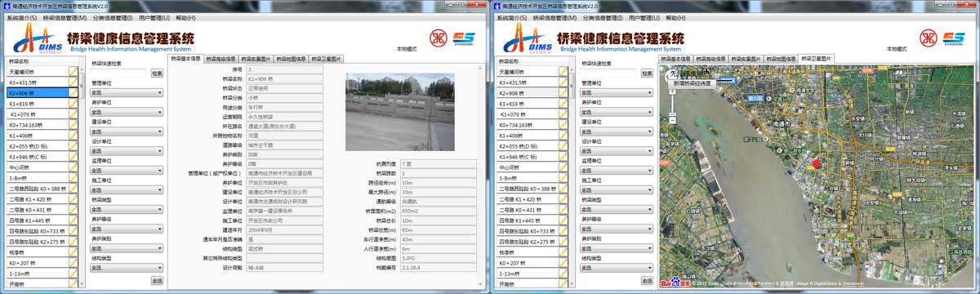Open 用户管理(U) menu in right window
This screenshot has width=980, height=294.
(644, 17)
